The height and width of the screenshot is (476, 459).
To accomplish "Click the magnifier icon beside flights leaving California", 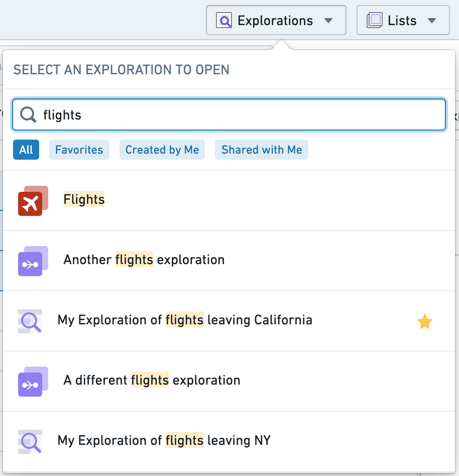I will pyautogui.click(x=30, y=321).
